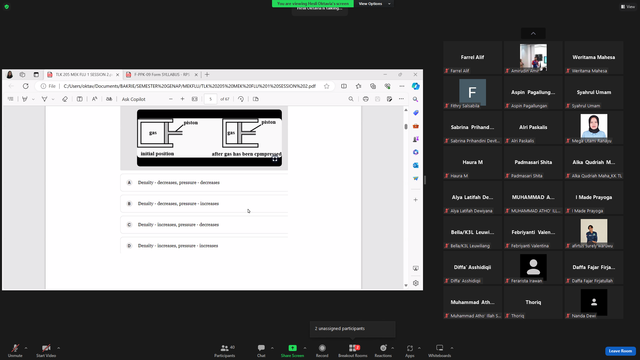640x360 pixels.
Task: Select the PDF Highlight tool
Action: pos(44,99)
